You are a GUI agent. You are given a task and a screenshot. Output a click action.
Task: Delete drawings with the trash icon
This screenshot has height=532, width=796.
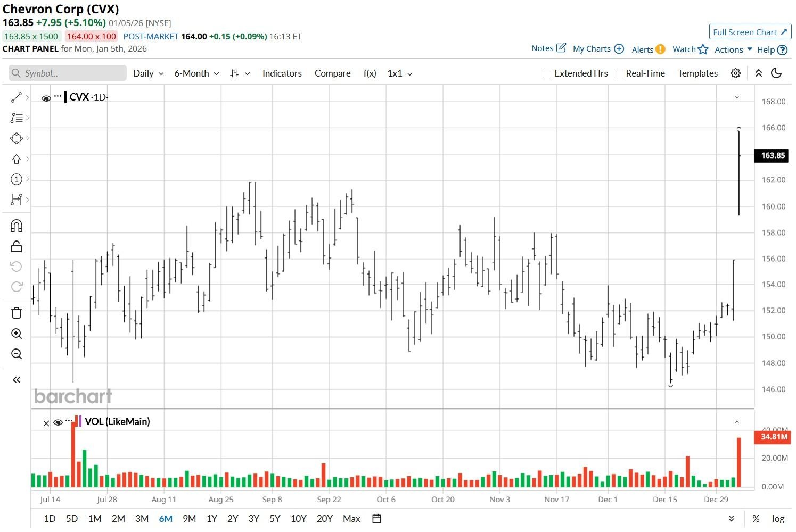17,313
